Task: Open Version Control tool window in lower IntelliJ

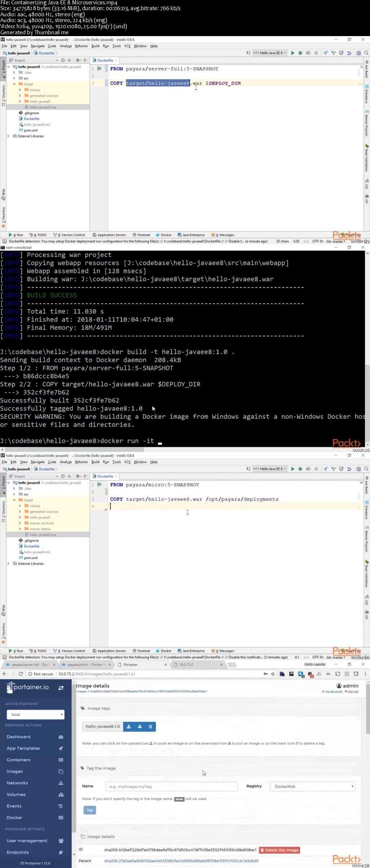Action: (x=69, y=651)
